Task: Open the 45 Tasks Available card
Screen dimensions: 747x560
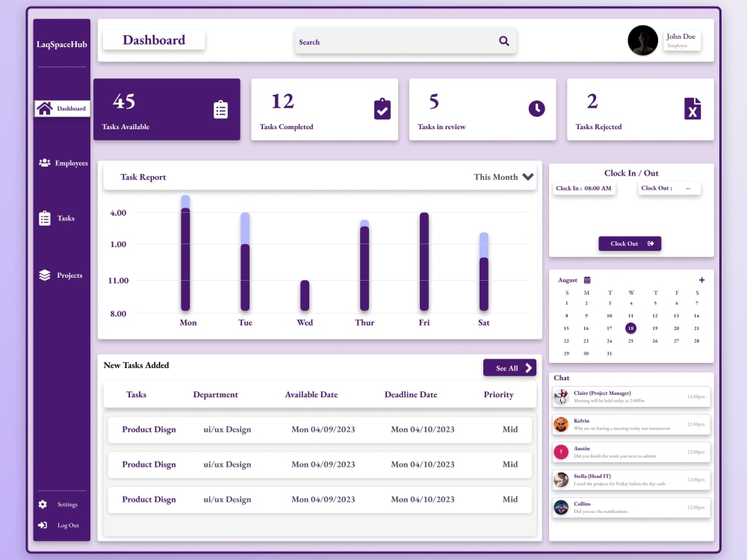Action: [x=167, y=110]
